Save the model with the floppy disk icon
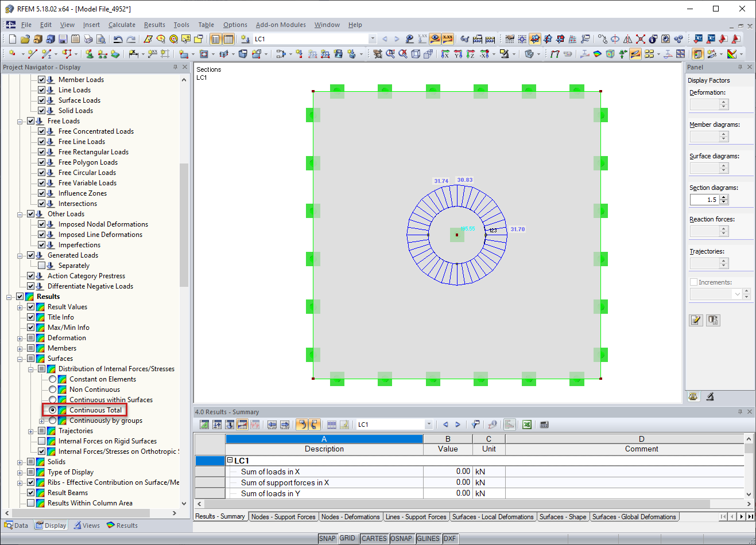Screen dimensions: 756x545 63,39
